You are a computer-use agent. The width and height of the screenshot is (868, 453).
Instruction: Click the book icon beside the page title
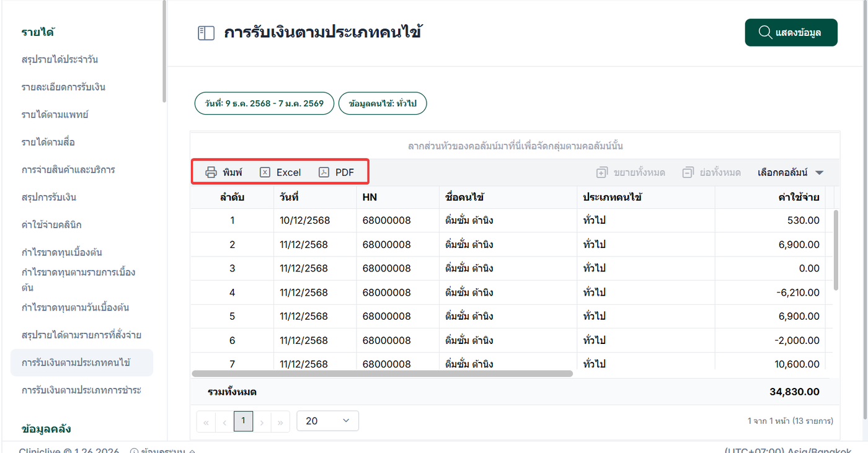coord(206,33)
